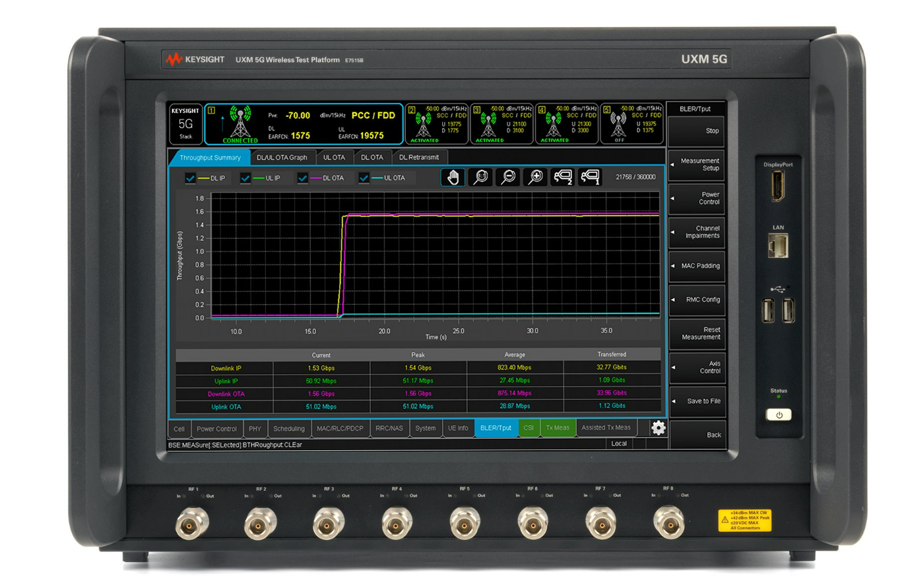Click the Local status button
The height and width of the screenshot is (588, 904).
tap(619, 444)
